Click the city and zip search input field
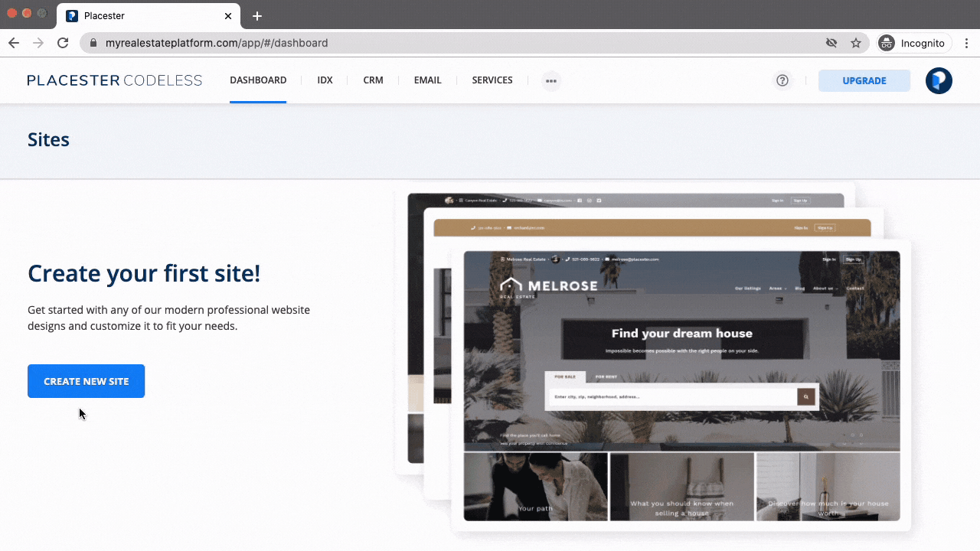Screen dimensions: 980x551 [658, 396]
